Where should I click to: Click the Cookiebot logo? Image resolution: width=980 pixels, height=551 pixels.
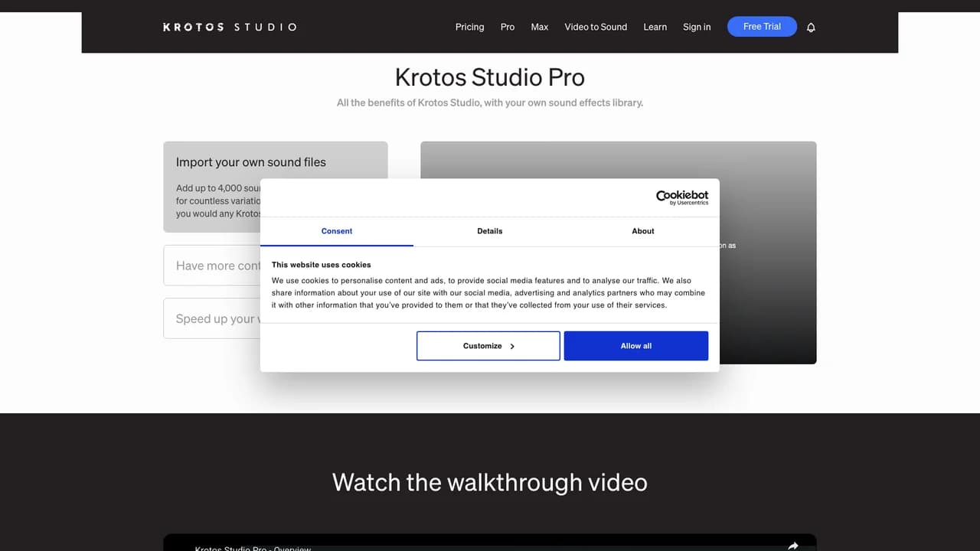(x=682, y=197)
